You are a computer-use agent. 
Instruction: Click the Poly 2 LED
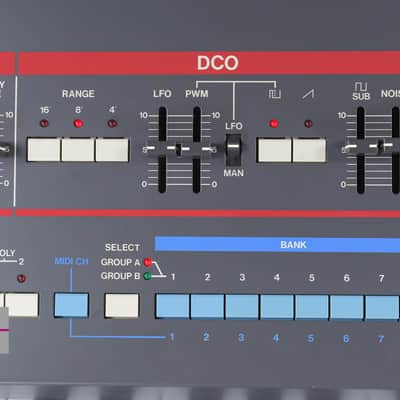[21, 278]
